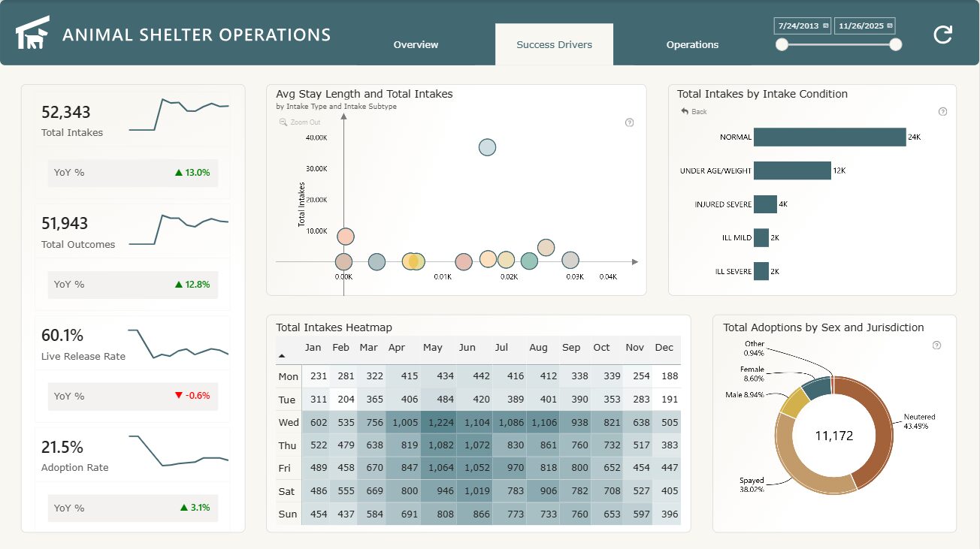
Task: Open the Operations tab
Action: point(692,45)
